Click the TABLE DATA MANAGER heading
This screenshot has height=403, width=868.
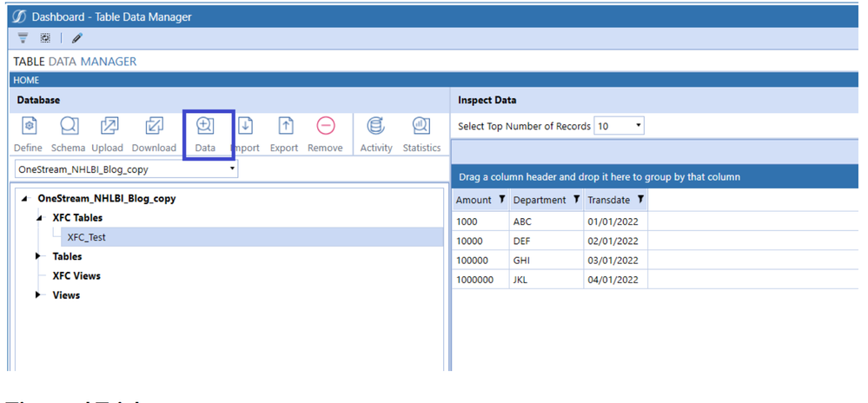(75, 62)
